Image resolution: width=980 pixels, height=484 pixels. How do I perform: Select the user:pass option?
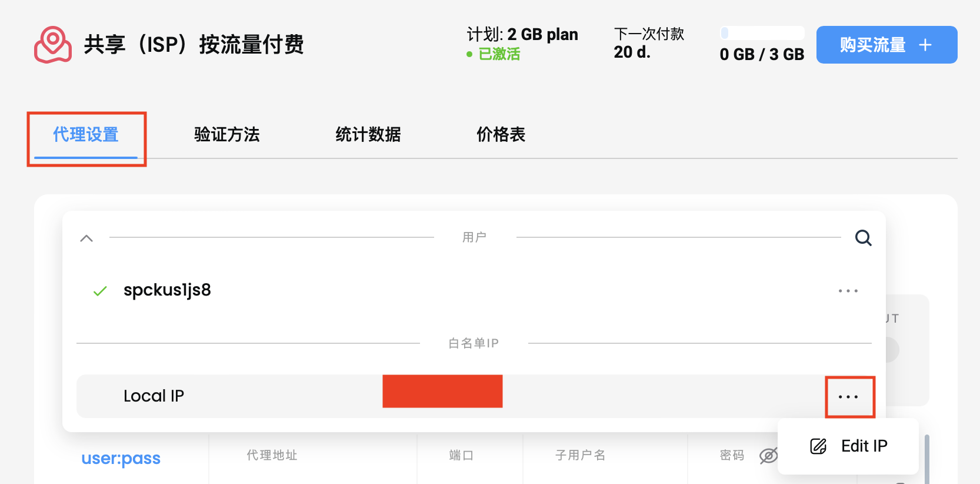pyautogui.click(x=121, y=458)
